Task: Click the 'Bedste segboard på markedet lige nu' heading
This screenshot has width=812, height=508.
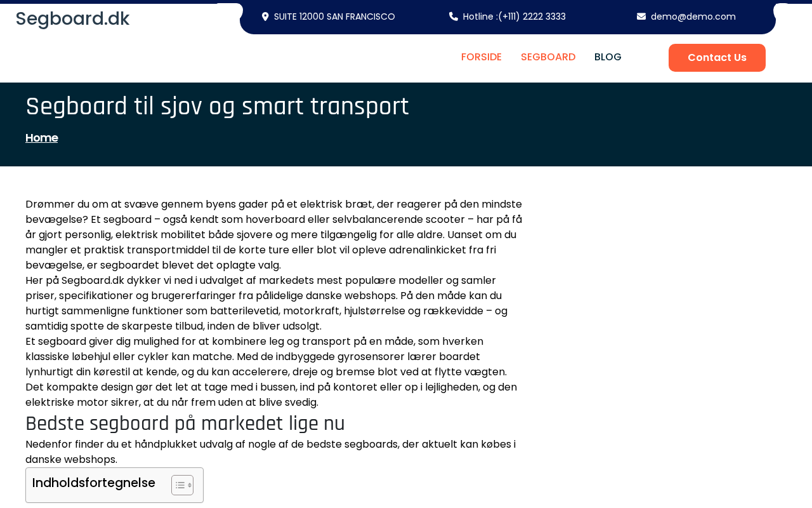Action: 185,424
